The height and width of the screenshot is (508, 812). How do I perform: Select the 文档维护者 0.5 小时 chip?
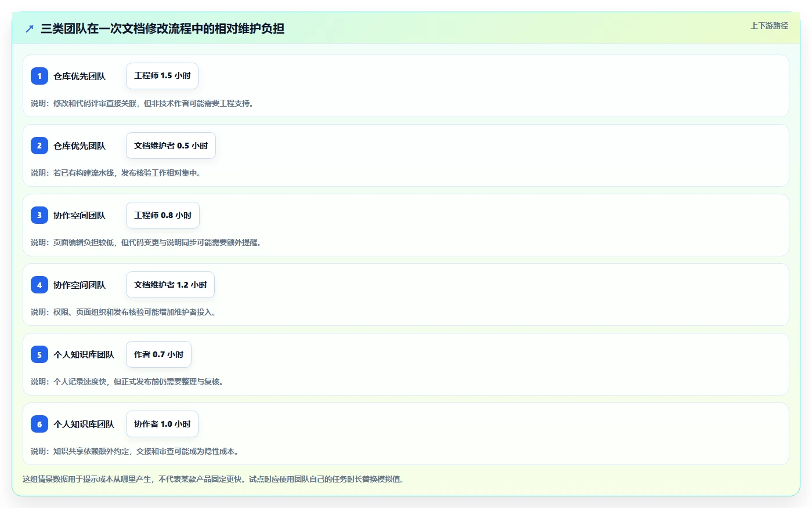tap(171, 146)
